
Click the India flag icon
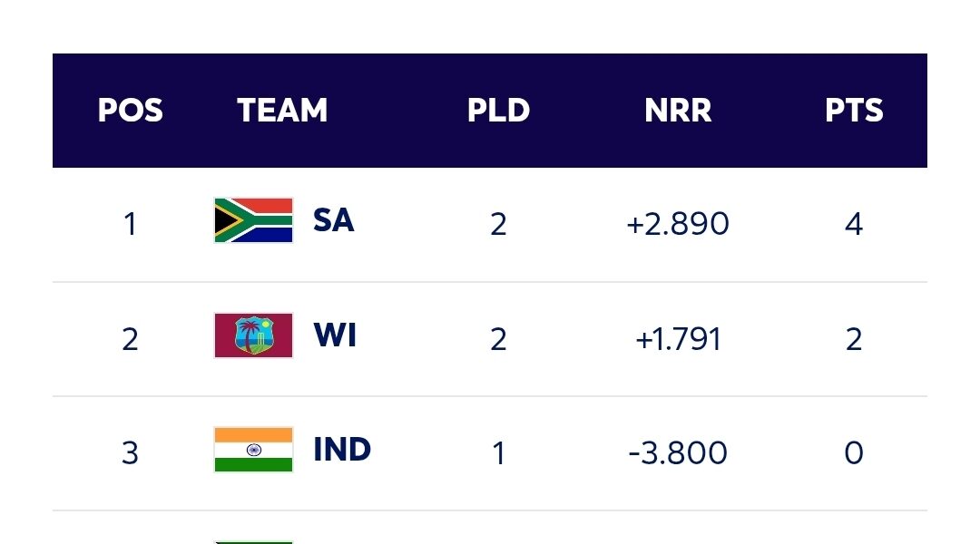(253, 450)
